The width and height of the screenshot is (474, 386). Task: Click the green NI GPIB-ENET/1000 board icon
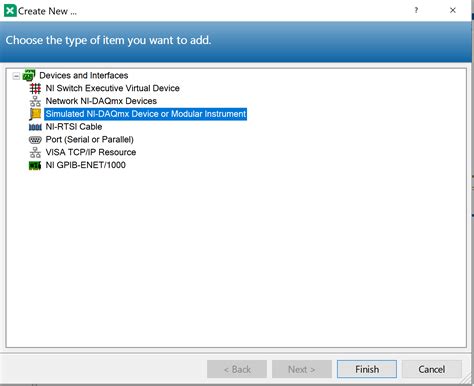[35, 165]
